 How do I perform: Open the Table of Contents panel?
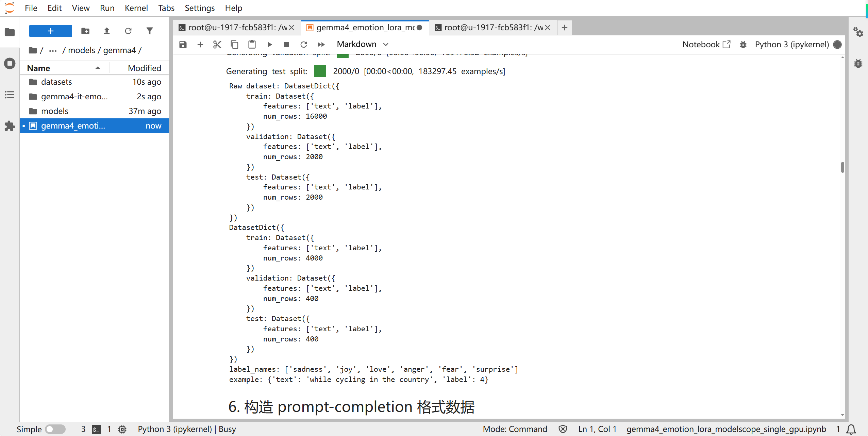pos(10,95)
